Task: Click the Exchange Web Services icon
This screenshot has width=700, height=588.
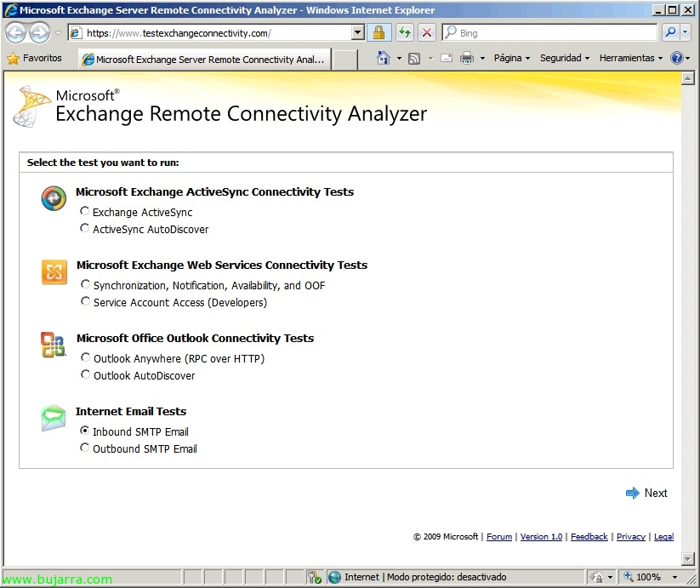Action: coord(54,272)
